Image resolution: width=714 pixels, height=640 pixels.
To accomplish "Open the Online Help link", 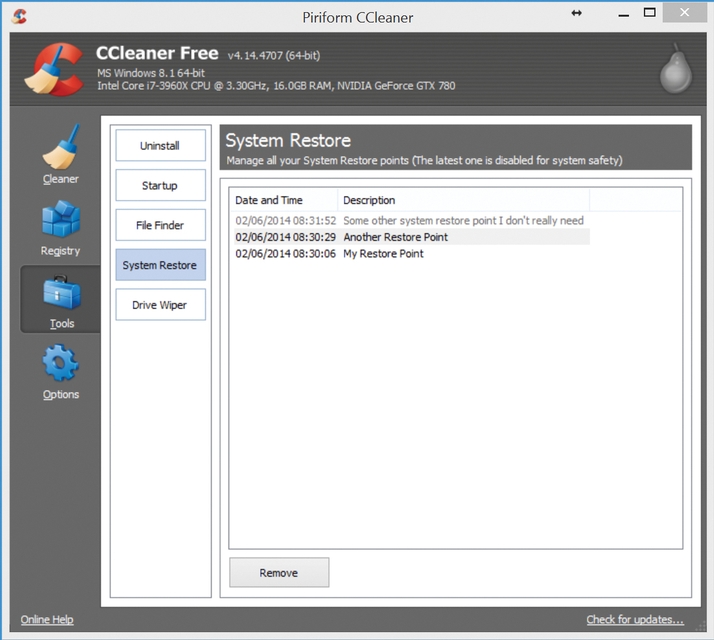I will point(47,620).
